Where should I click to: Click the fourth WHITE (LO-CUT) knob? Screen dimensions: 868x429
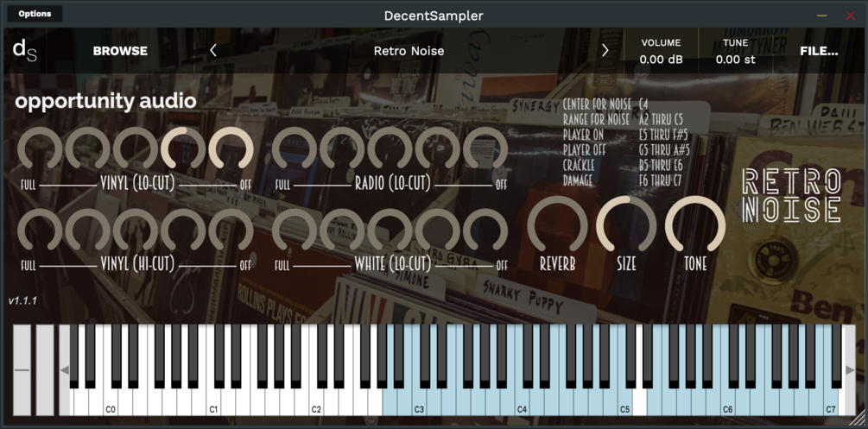point(438,230)
